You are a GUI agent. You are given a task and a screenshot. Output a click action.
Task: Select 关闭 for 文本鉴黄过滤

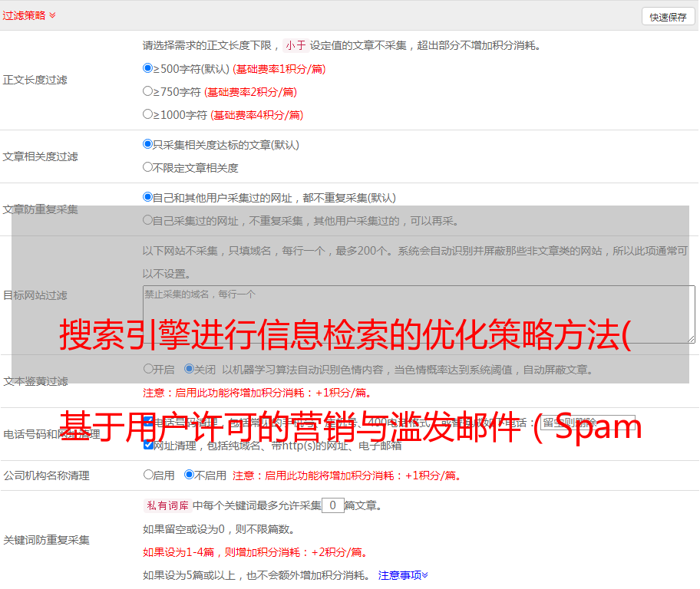pos(189,369)
